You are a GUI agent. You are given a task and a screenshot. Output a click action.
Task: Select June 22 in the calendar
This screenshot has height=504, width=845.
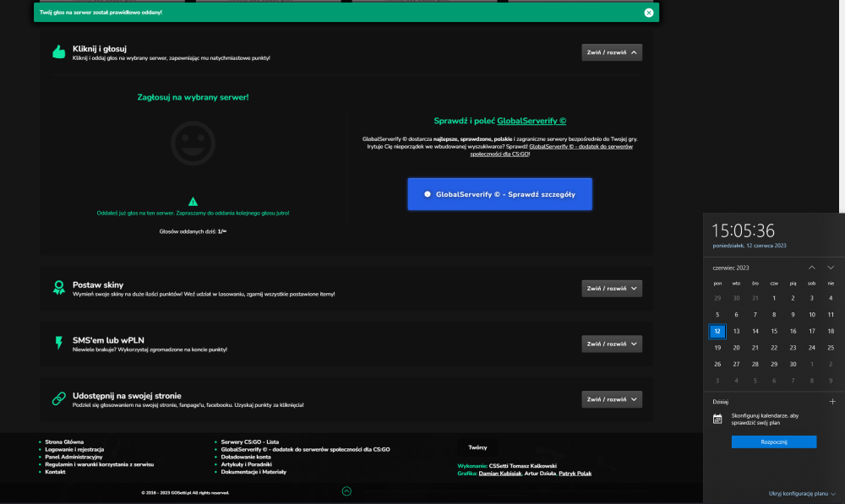[774, 348]
